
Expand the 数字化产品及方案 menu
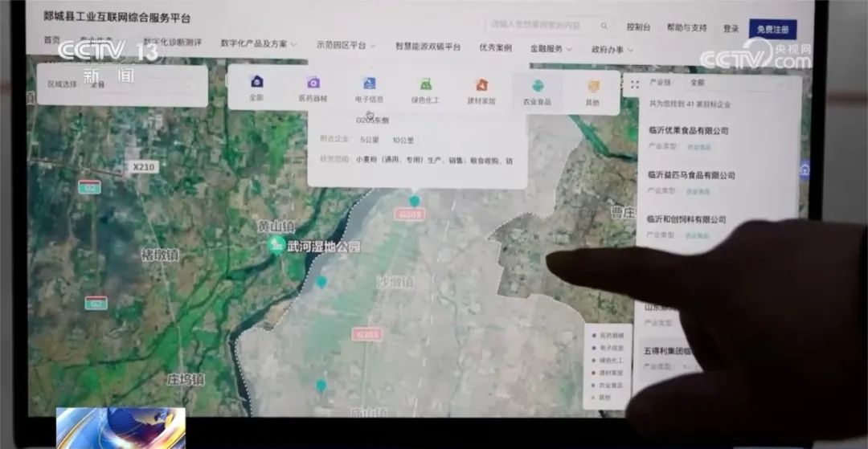[x=259, y=43]
